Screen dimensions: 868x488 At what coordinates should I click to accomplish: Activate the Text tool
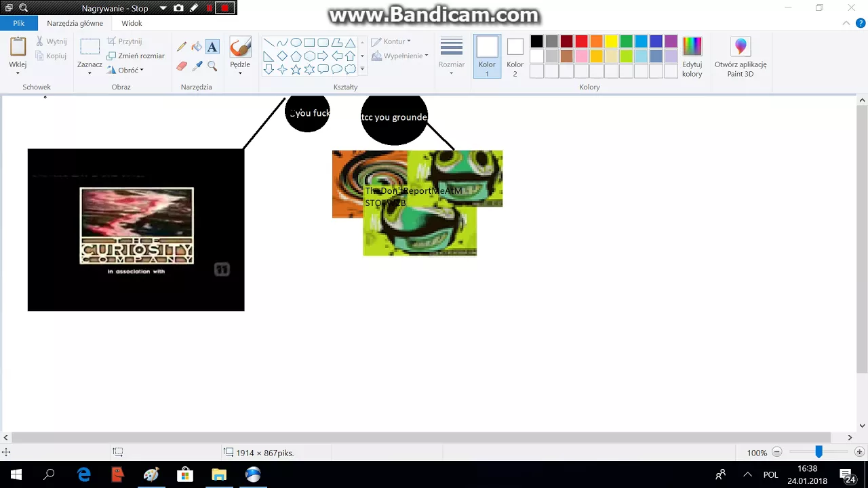point(212,47)
